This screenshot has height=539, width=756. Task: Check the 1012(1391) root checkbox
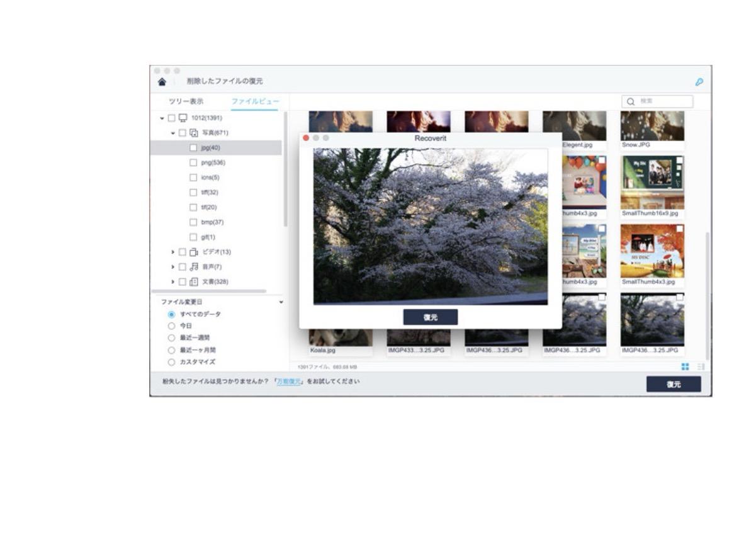point(171,118)
